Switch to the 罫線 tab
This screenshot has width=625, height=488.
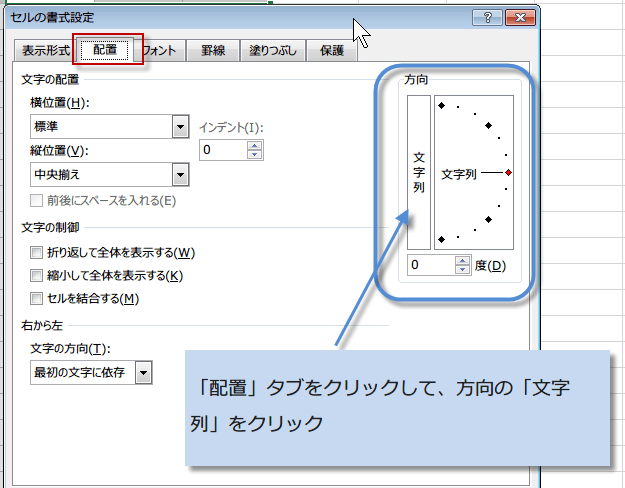click(213, 51)
